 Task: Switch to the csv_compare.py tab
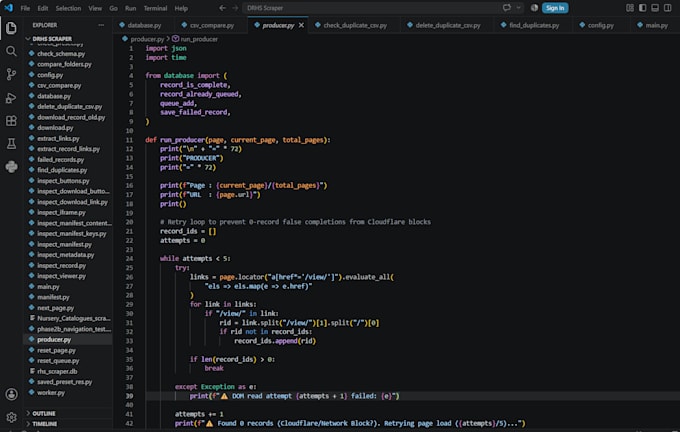click(x=212, y=26)
